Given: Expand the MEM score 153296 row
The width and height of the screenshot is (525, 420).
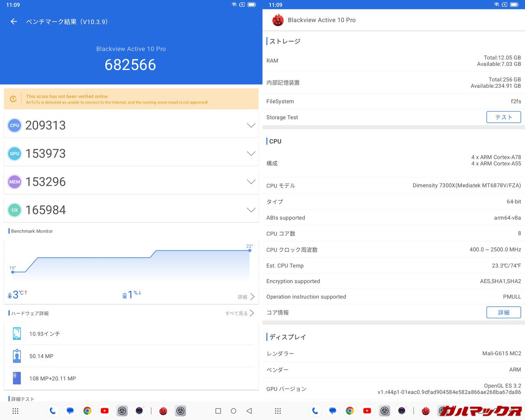Looking at the screenshot, I should point(251,182).
